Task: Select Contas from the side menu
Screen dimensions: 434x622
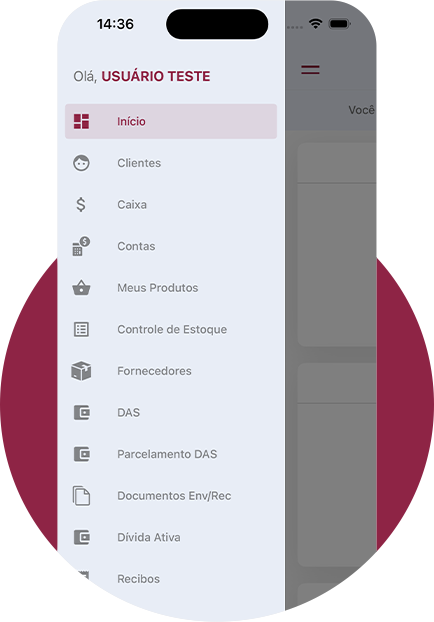Action: (x=171, y=246)
